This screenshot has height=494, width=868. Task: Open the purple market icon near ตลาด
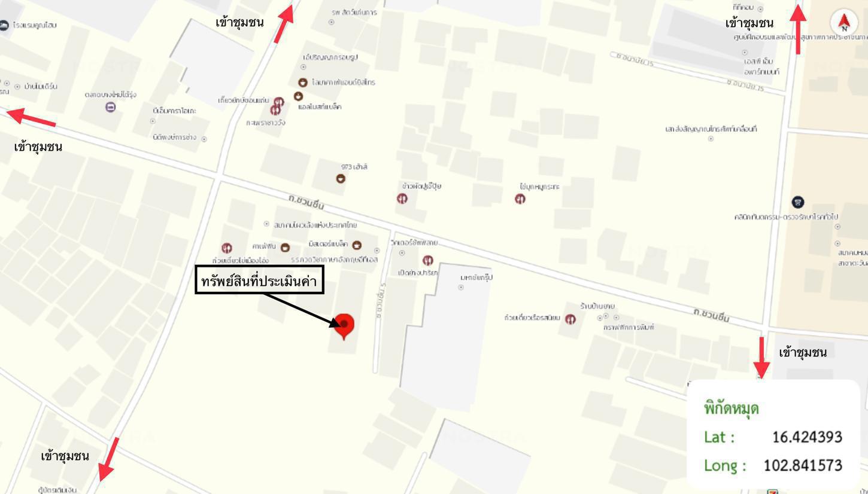(x=111, y=107)
